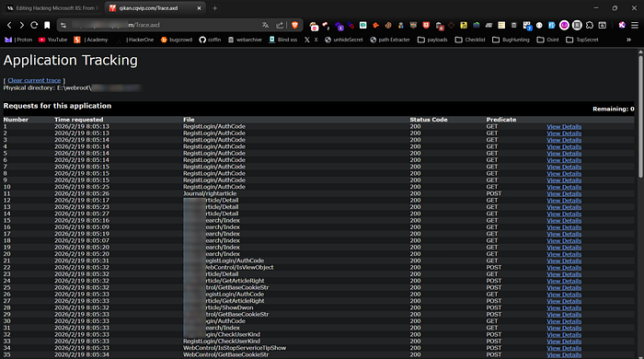Click the Clear current trace link

tap(34, 80)
